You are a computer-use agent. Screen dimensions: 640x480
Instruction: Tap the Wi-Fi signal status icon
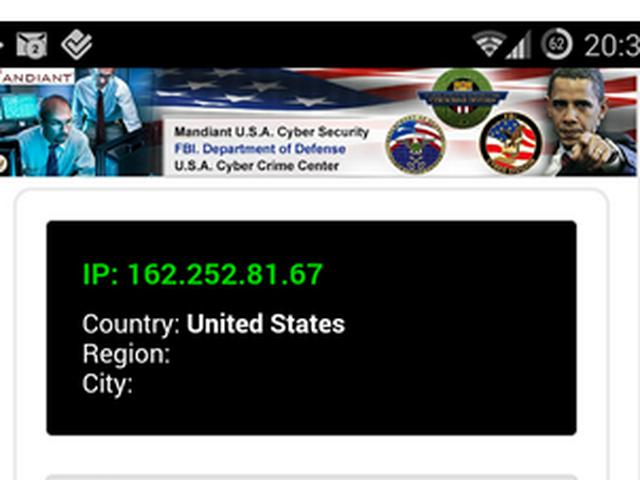click(x=488, y=44)
